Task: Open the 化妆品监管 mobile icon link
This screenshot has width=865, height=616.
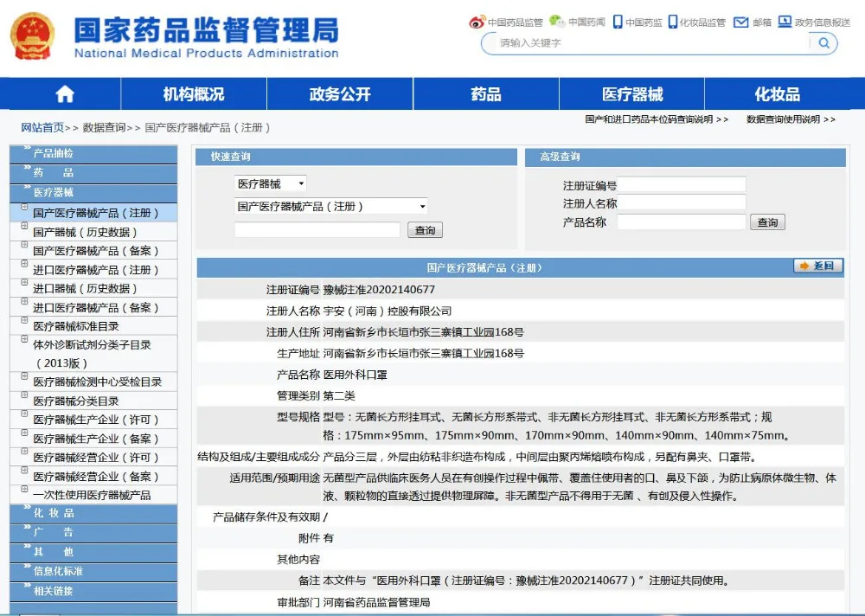Action: point(672,22)
